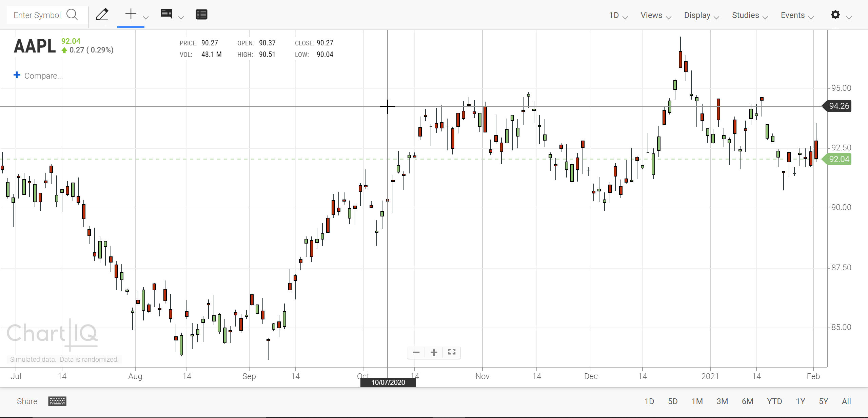Toggle the info tooltip comment icon
868x418 pixels.
pos(166,14)
